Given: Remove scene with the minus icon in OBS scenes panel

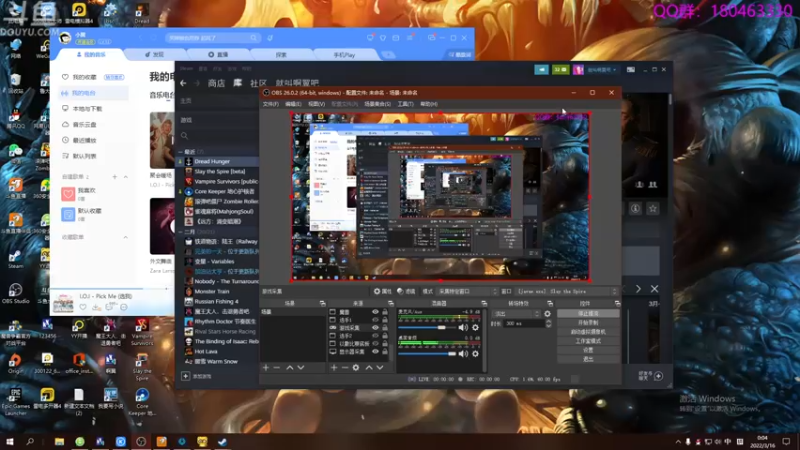Looking at the screenshot, I should click(277, 367).
